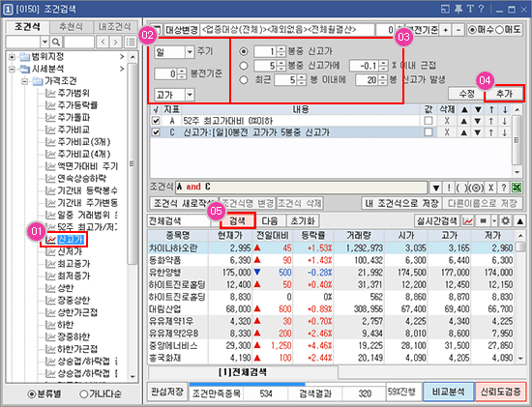This screenshot has width=532, height=407.
Task: Expand the 범위지정 tree node
Action: (13, 57)
